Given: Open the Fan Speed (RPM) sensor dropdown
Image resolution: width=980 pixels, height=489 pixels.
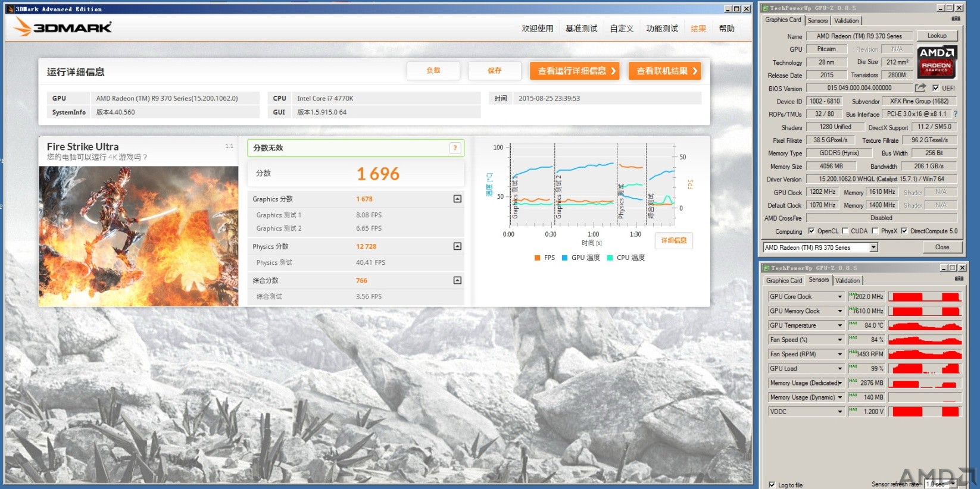Looking at the screenshot, I should 840,354.
